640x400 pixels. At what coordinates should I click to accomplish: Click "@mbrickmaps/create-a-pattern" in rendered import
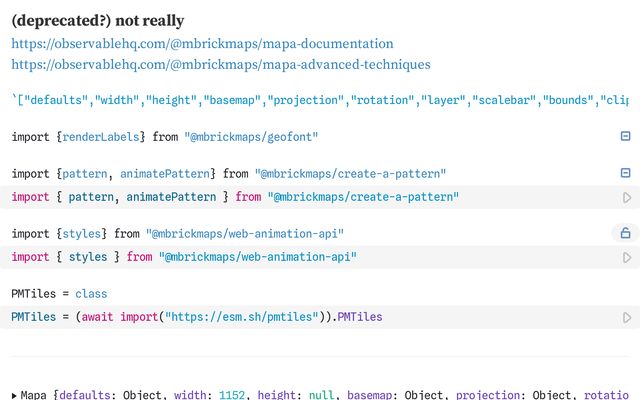350,174
